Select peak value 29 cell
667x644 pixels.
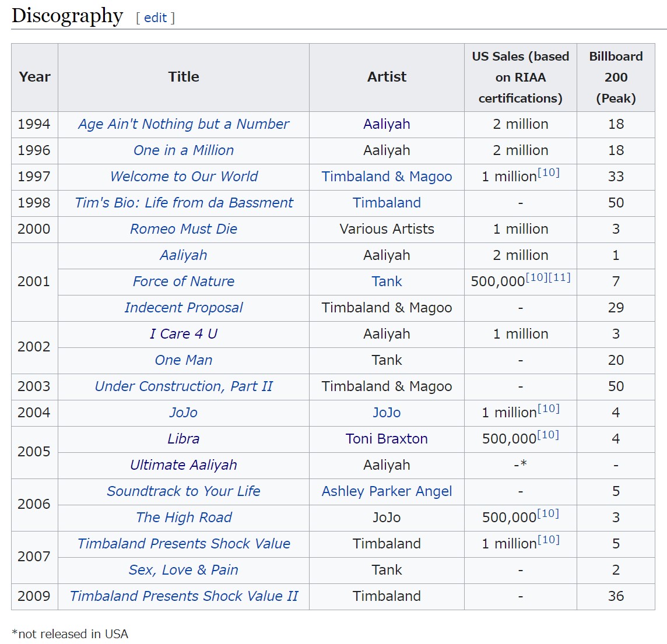click(x=616, y=308)
